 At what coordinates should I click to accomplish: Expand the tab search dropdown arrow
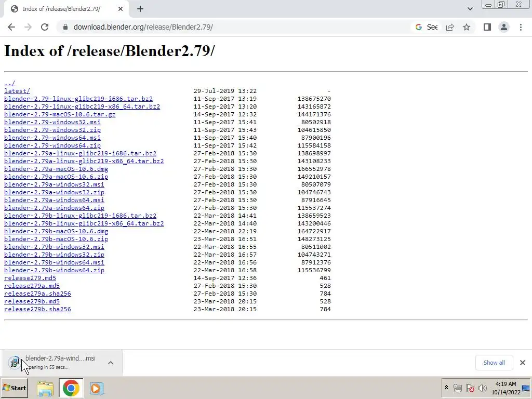pyautogui.click(x=470, y=9)
